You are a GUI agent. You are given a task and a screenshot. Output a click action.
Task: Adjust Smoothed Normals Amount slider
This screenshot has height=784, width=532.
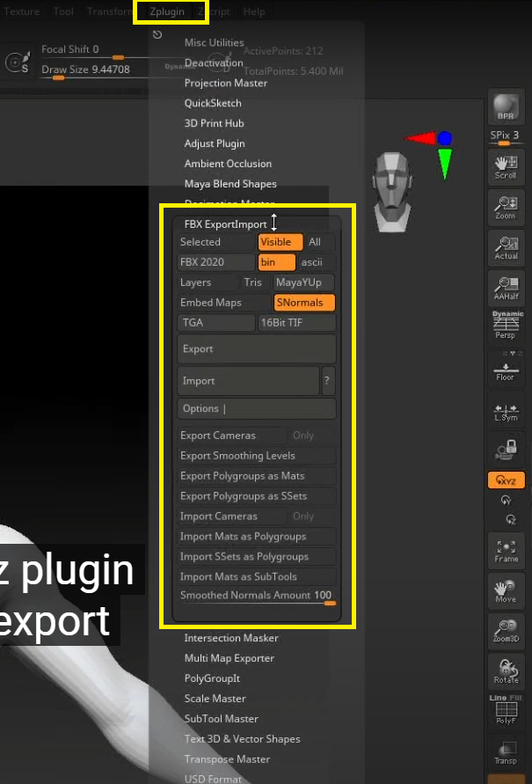click(256, 596)
